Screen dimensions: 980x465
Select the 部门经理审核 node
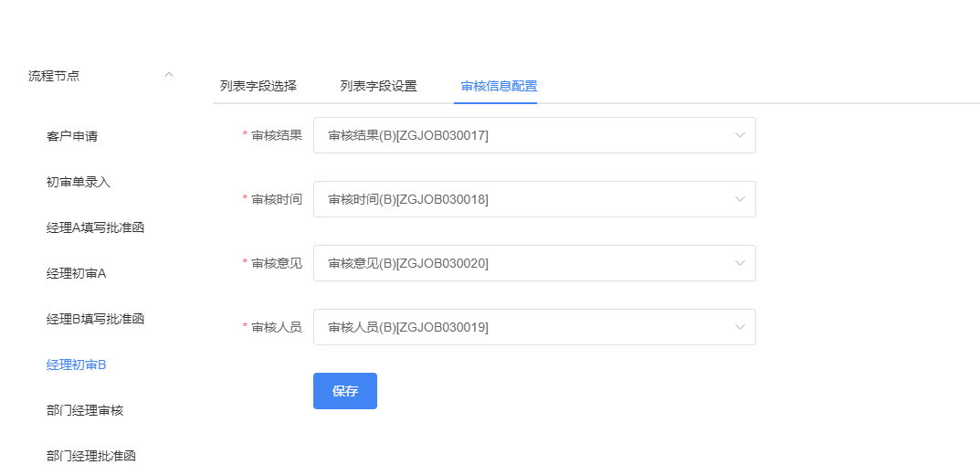click(x=85, y=410)
